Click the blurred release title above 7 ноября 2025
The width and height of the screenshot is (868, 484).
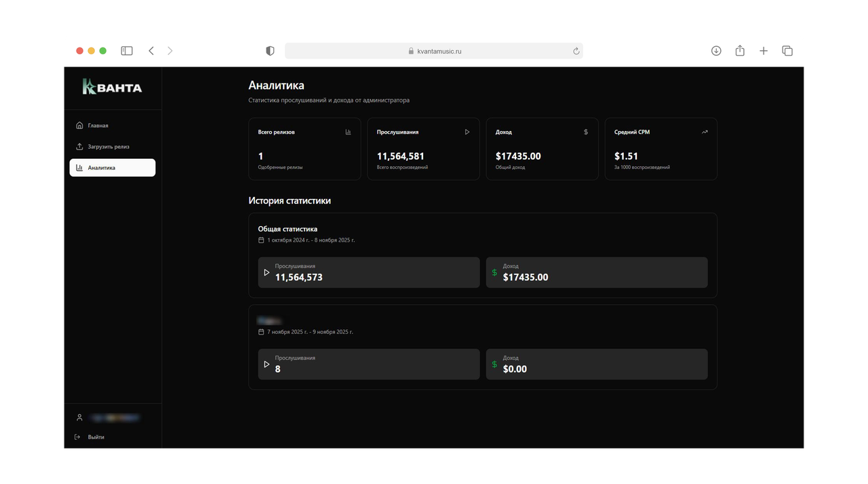(x=269, y=320)
